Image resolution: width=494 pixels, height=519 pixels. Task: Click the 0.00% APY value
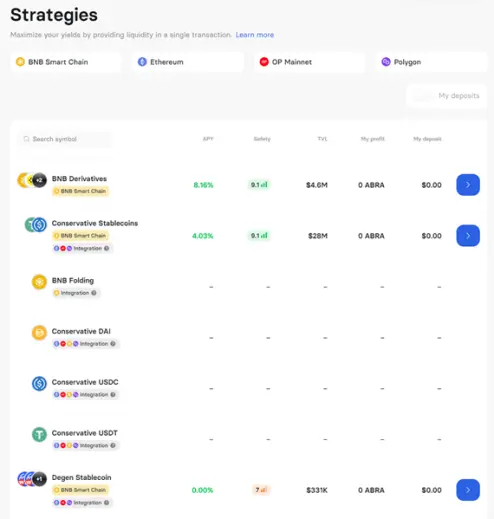(x=202, y=490)
